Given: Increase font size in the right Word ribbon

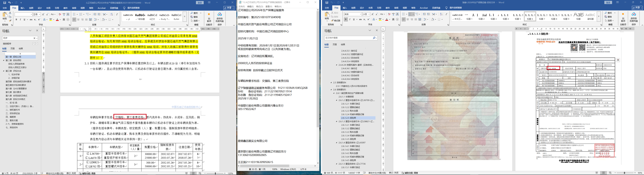Looking at the screenshot, I should pos(373,14).
